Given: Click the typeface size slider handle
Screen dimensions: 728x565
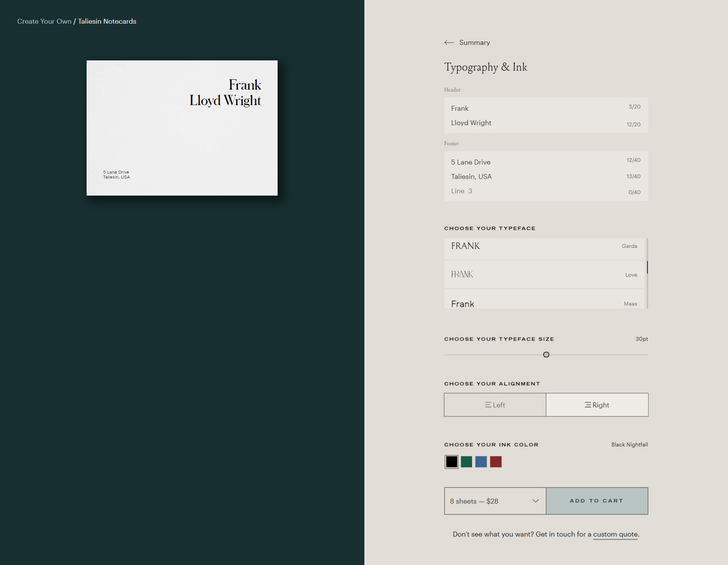Looking at the screenshot, I should point(546,355).
